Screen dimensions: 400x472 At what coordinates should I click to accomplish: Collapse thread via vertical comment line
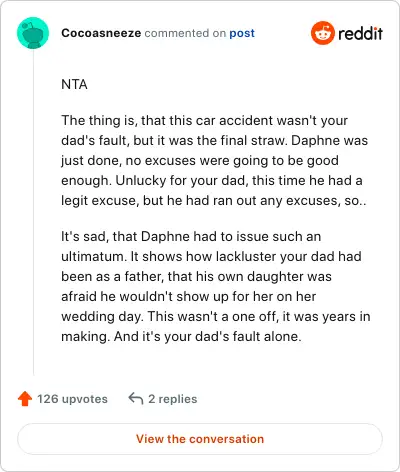coord(33,213)
